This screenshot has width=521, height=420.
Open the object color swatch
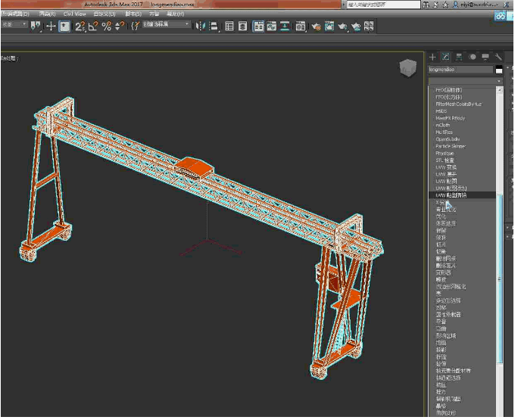(x=499, y=70)
